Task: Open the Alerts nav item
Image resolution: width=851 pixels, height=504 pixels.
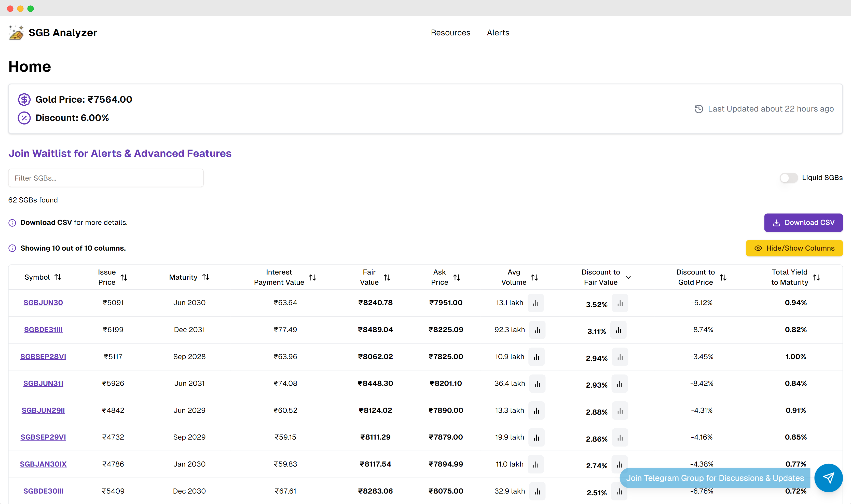Action: (498, 33)
